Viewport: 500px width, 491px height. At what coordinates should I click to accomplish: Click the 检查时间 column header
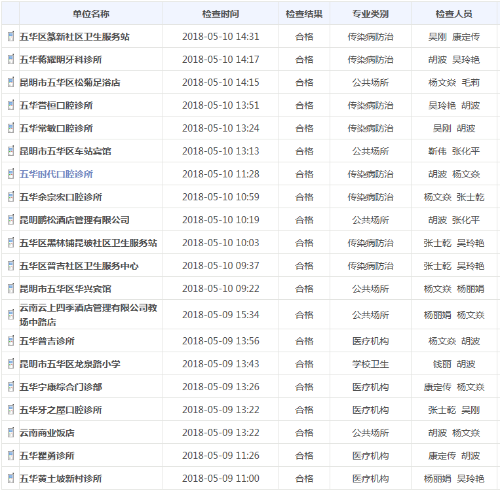pos(220,14)
